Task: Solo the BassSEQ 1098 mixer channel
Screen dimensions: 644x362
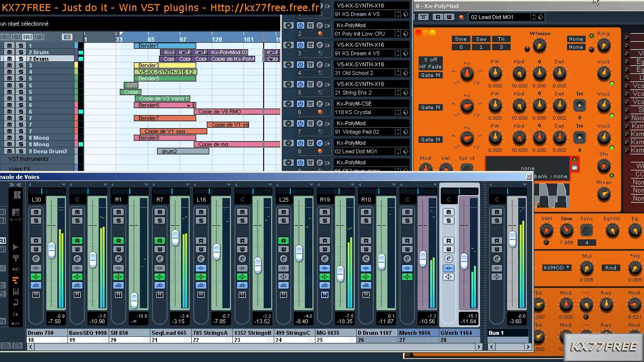Action: (77, 221)
